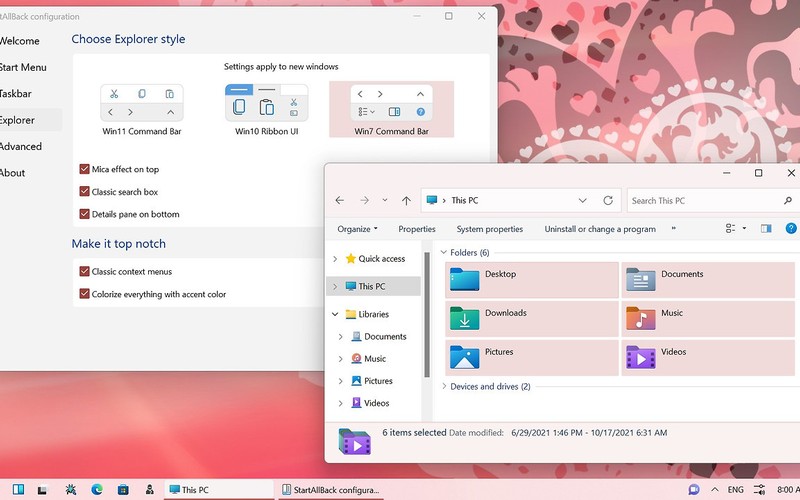This screenshot has height=500, width=800.
Task: Change view with the view icon
Action: pyautogui.click(x=731, y=229)
